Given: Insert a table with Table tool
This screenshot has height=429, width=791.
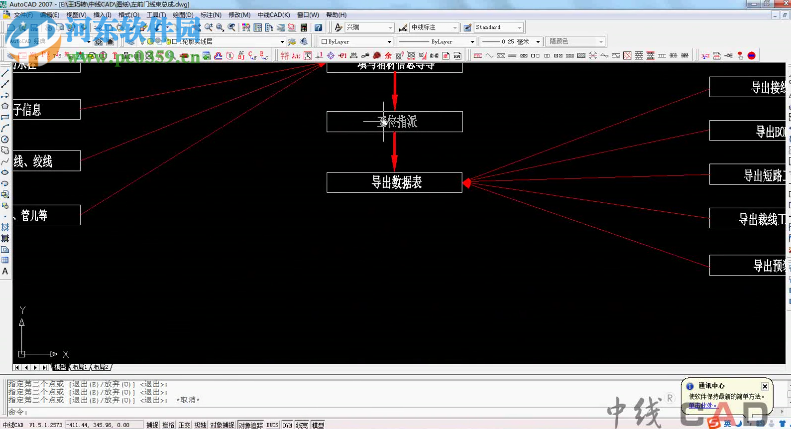Looking at the screenshot, I should click(5, 260).
